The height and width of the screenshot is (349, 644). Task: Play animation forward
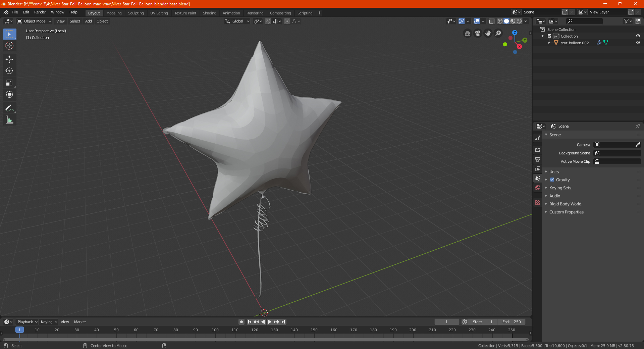pos(270,322)
